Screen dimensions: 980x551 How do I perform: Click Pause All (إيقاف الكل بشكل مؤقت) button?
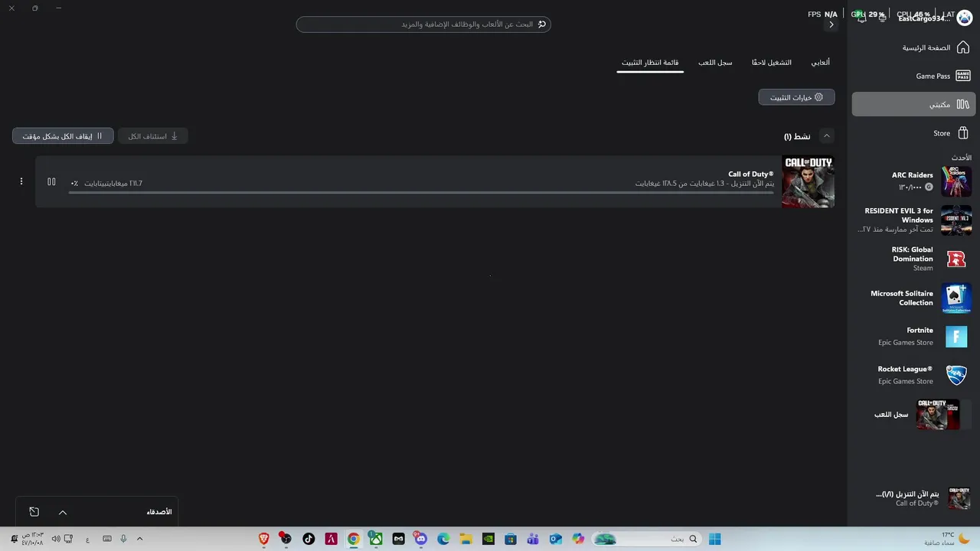[63, 136]
